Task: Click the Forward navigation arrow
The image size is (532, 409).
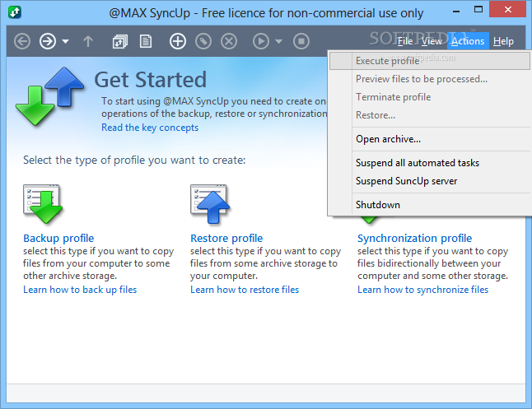Action: point(48,41)
